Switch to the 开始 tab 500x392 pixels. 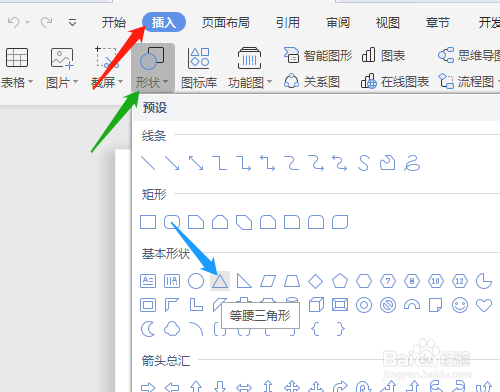(114, 22)
